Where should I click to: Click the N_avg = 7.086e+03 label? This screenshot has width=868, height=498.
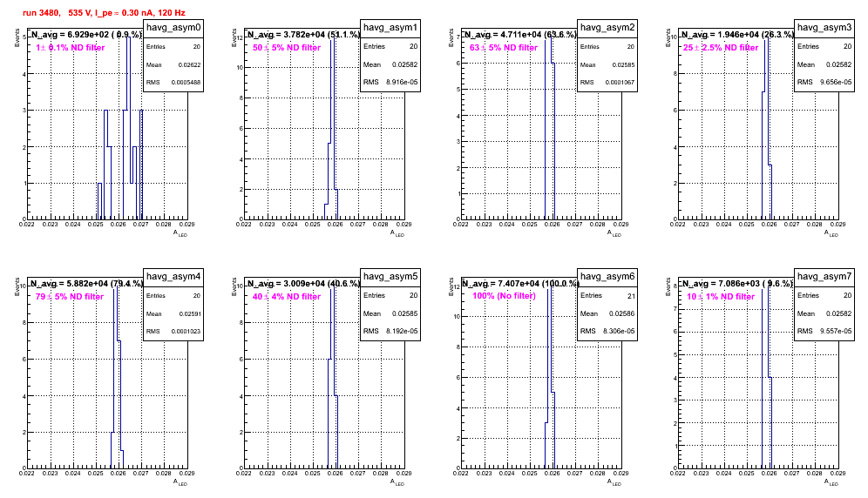pyautogui.click(x=737, y=283)
